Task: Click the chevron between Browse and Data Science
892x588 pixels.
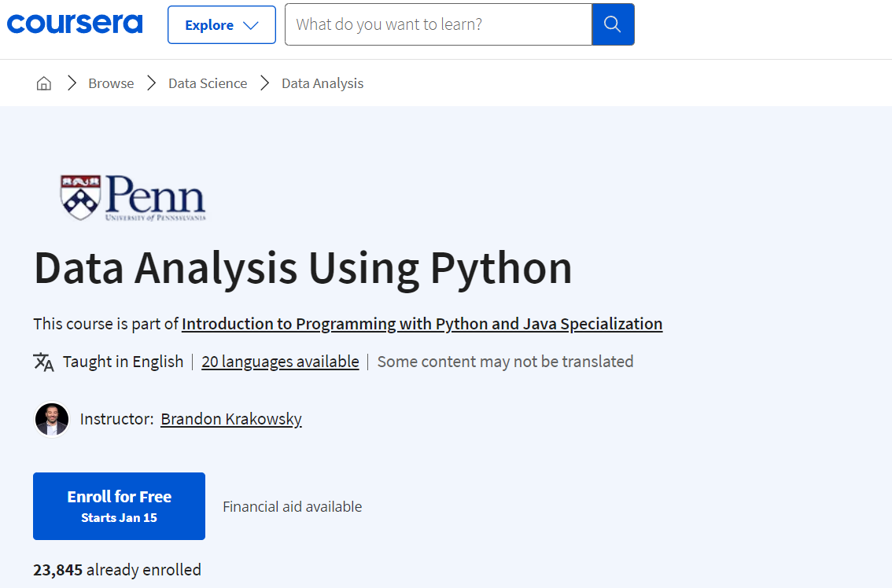Action: point(152,83)
